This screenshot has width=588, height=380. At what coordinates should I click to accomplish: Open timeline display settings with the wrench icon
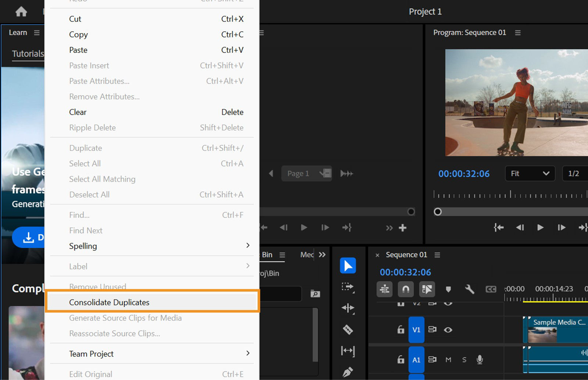pyautogui.click(x=470, y=290)
